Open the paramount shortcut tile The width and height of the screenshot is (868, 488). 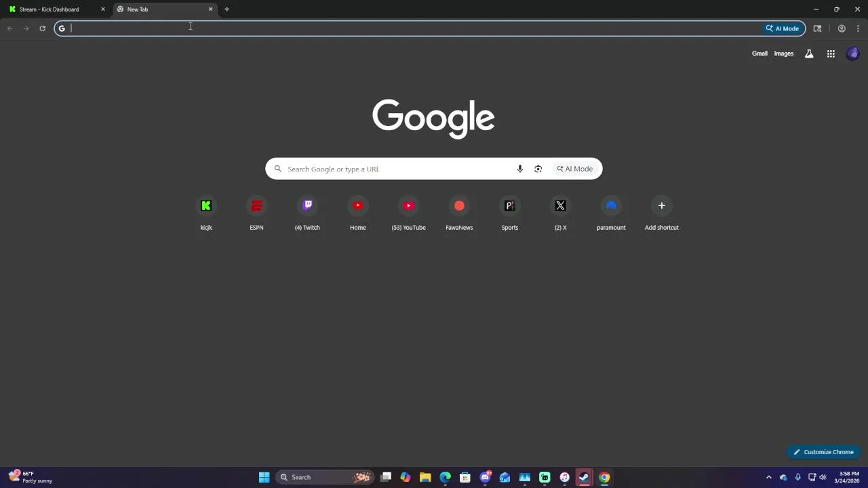click(611, 213)
